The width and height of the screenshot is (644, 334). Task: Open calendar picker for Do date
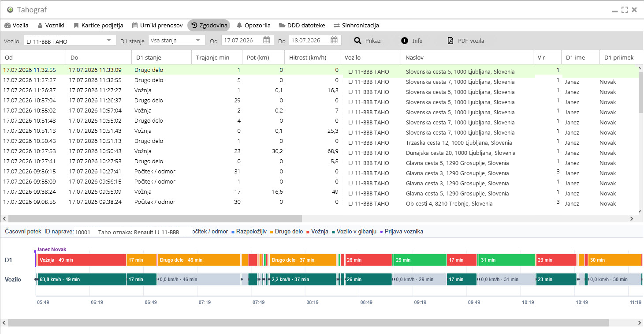(334, 40)
